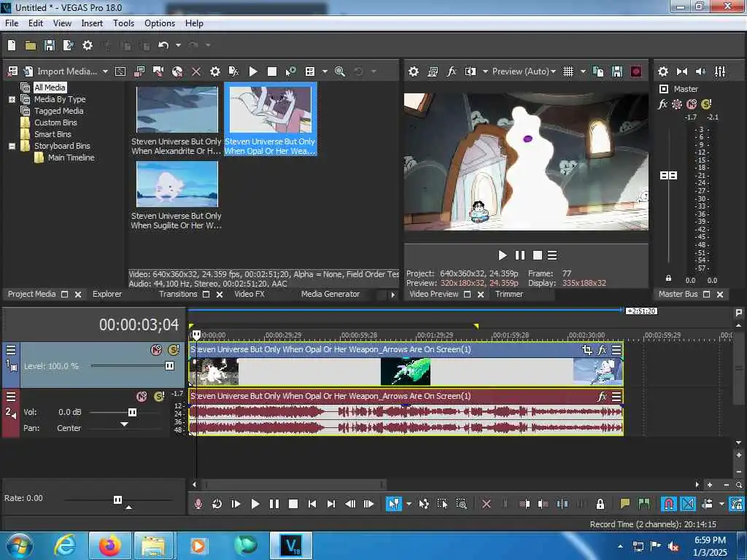The height and width of the screenshot is (560, 747).
Task: Open the Options menu
Action: 160,23
